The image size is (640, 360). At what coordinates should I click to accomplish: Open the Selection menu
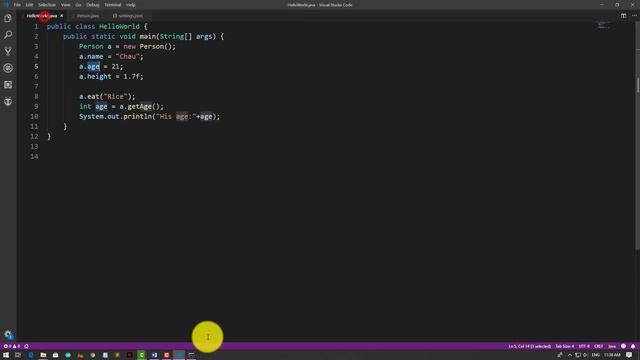point(47,5)
